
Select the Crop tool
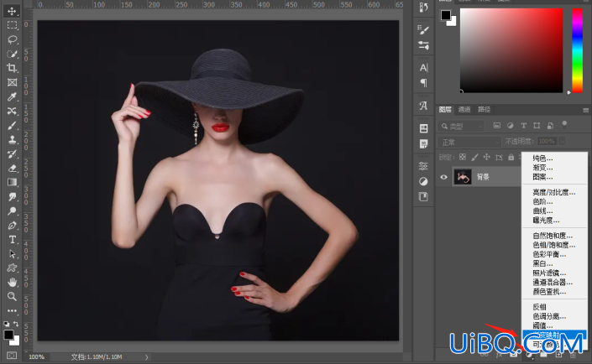tap(12, 68)
